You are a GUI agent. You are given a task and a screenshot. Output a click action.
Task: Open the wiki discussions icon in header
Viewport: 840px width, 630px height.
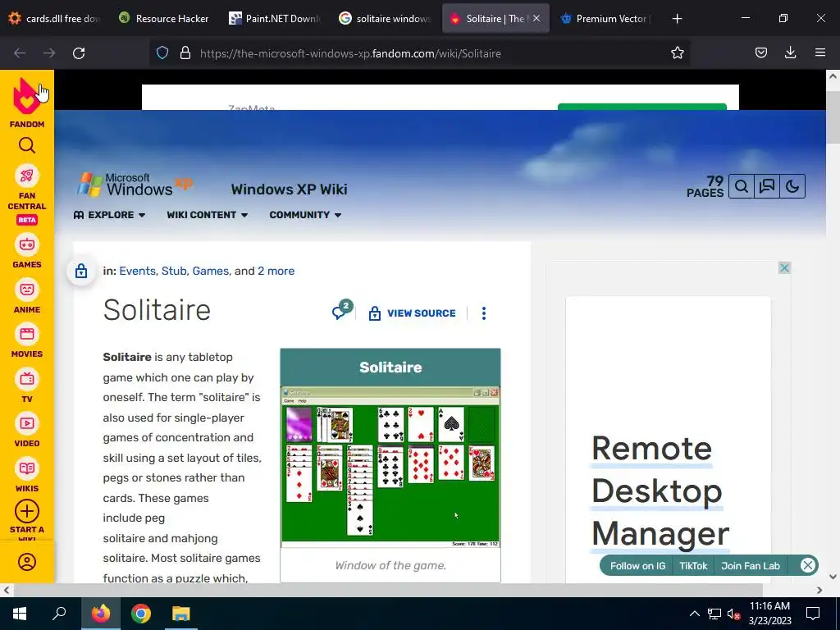(x=767, y=186)
